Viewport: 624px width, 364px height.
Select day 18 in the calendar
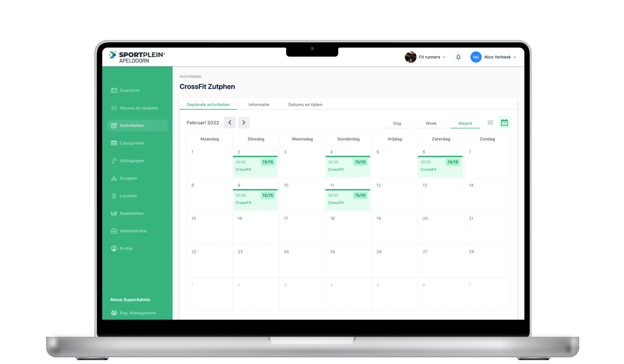click(x=348, y=228)
